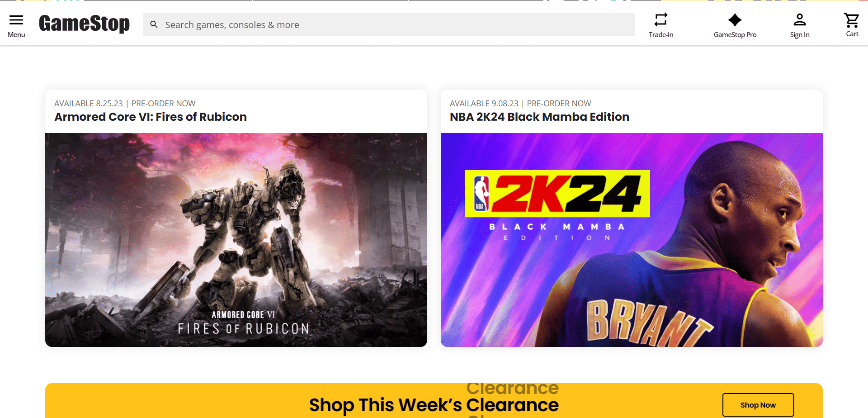Viewport: 868px width, 418px height.
Task: Click the search magnifier icon
Action: 154,24
